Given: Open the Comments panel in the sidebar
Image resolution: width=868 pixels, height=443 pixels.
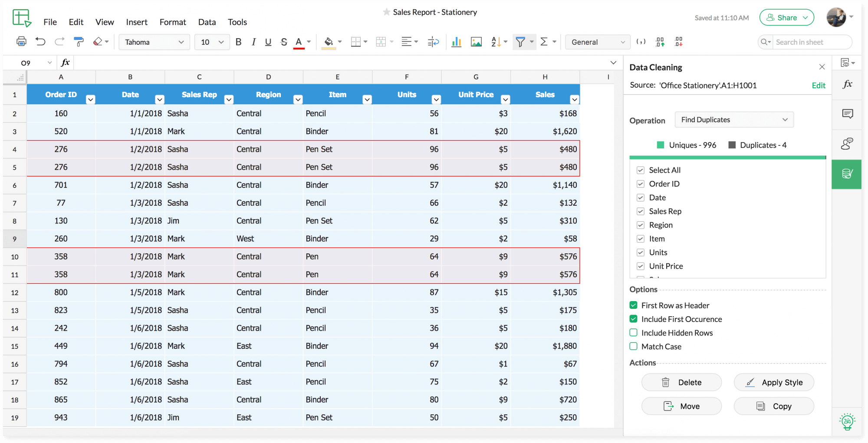Looking at the screenshot, I should 847,114.
